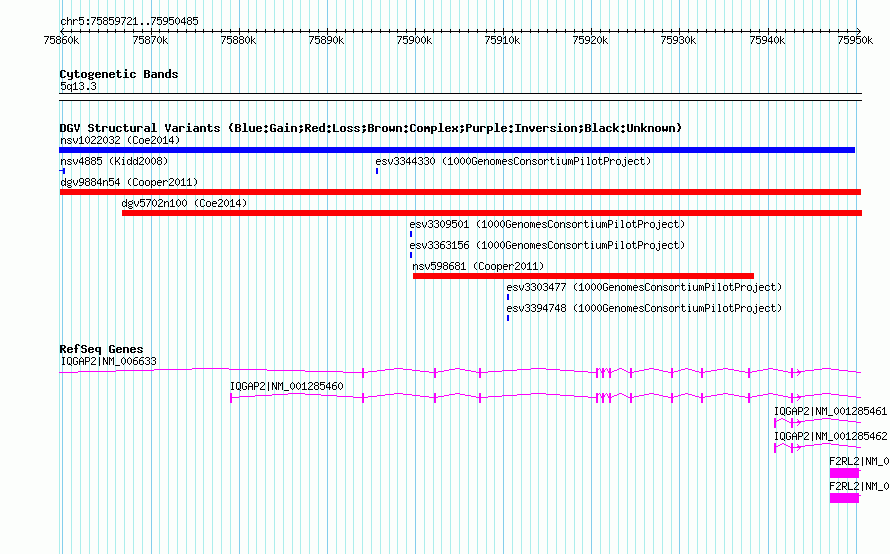Click the 75890k ruler position
The height and width of the screenshot is (554, 890).
pyautogui.click(x=326, y=40)
